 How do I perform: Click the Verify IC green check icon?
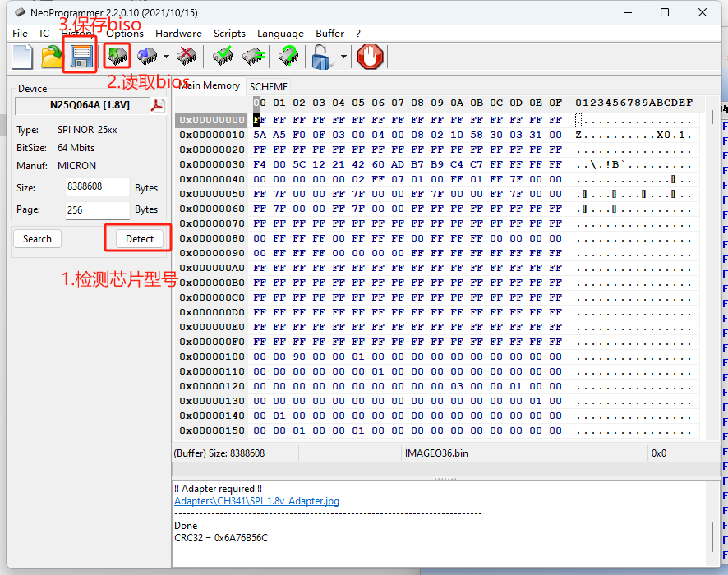point(223,57)
